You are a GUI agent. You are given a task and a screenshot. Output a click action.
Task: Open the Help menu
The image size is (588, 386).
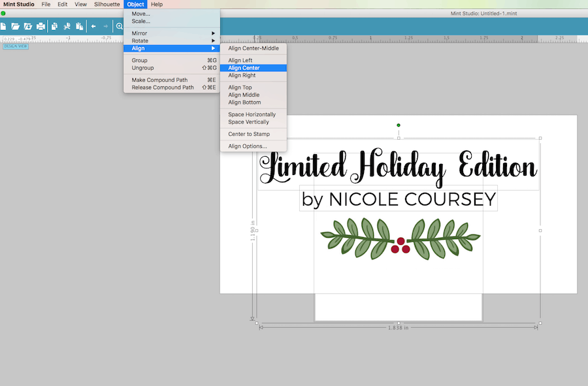[x=157, y=4]
